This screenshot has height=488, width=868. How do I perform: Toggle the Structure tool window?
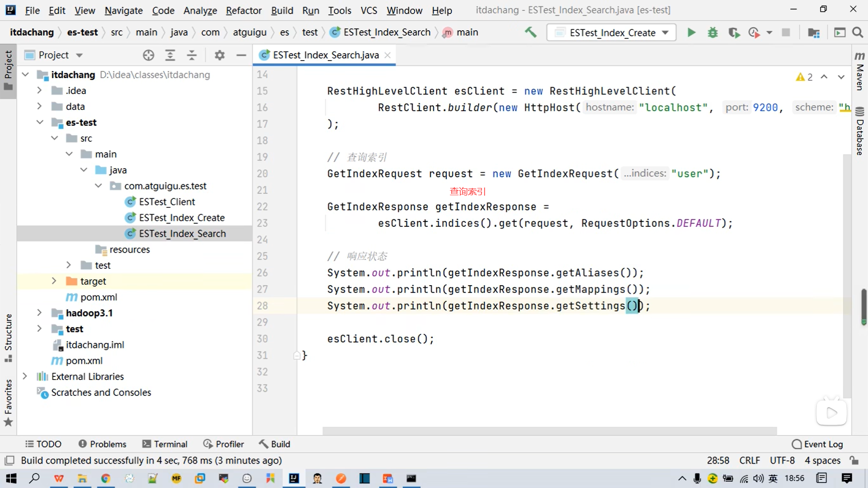[x=8, y=337]
